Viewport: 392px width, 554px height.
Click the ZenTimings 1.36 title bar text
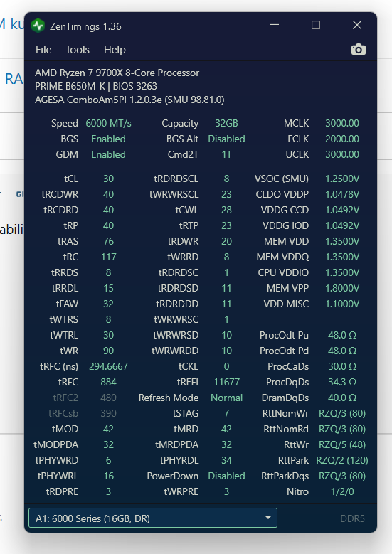pos(85,26)
